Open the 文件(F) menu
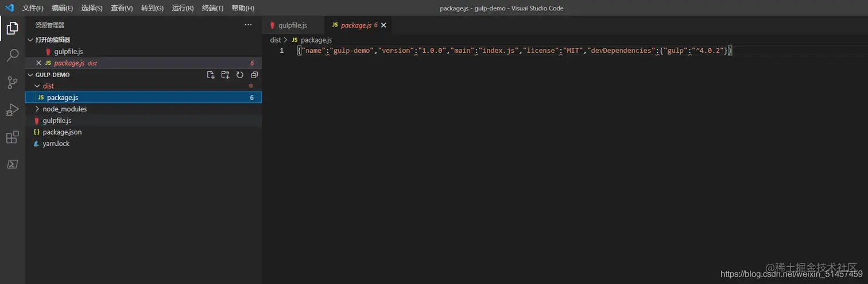 (x=33, y=8)
